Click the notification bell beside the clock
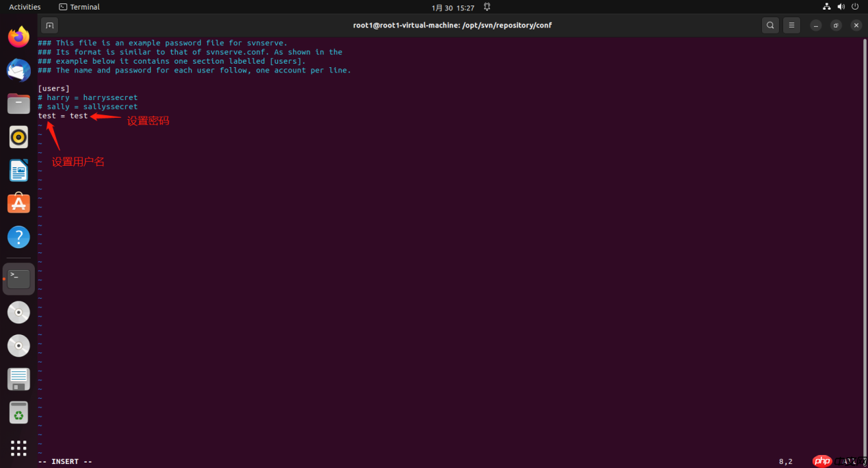868x468 pixels. (487, 7)
